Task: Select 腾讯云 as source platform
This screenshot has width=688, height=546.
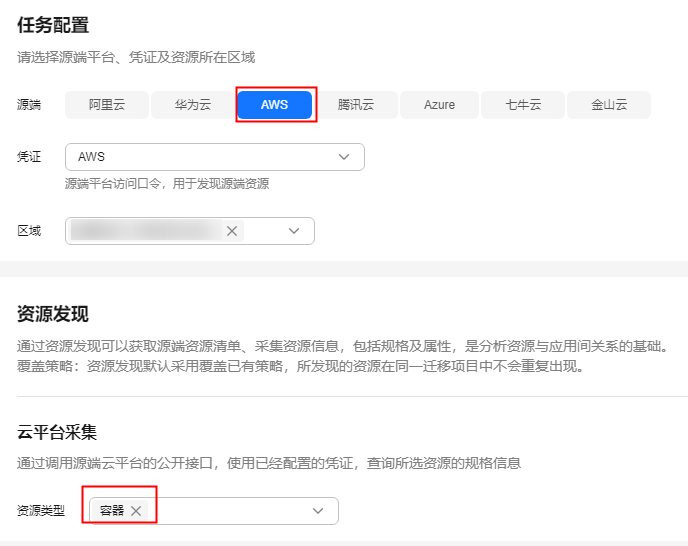Action: coord(356,105)
